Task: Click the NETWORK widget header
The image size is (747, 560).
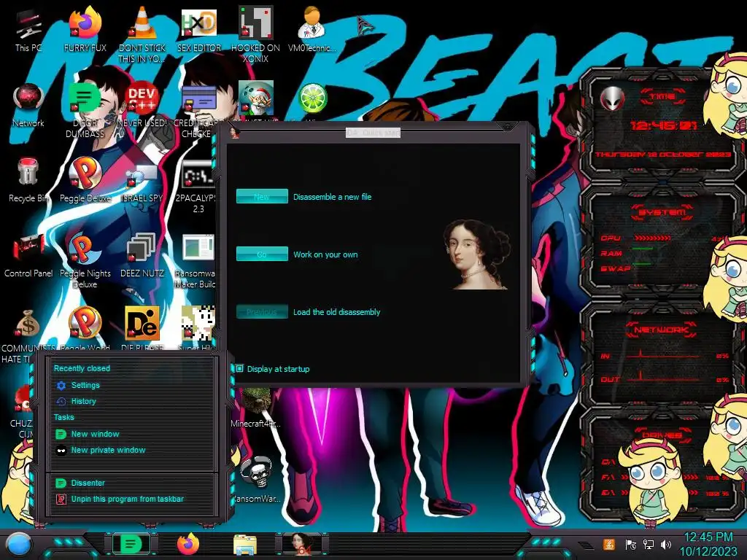Action: pos(662,330)
